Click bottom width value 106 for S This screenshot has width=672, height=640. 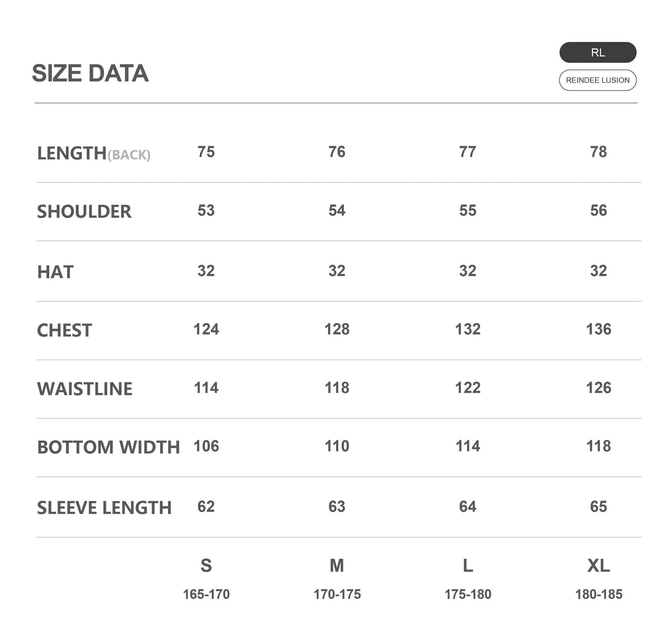(x=206, y=446)
